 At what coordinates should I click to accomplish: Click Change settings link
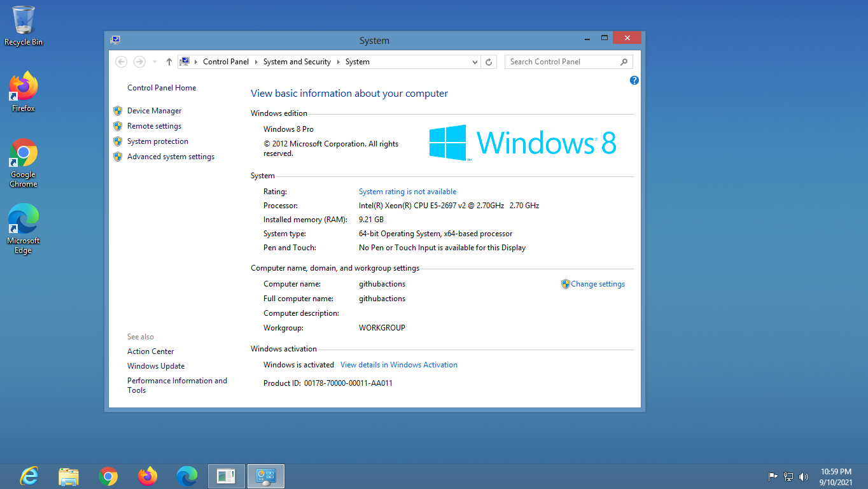coord(598,284)
